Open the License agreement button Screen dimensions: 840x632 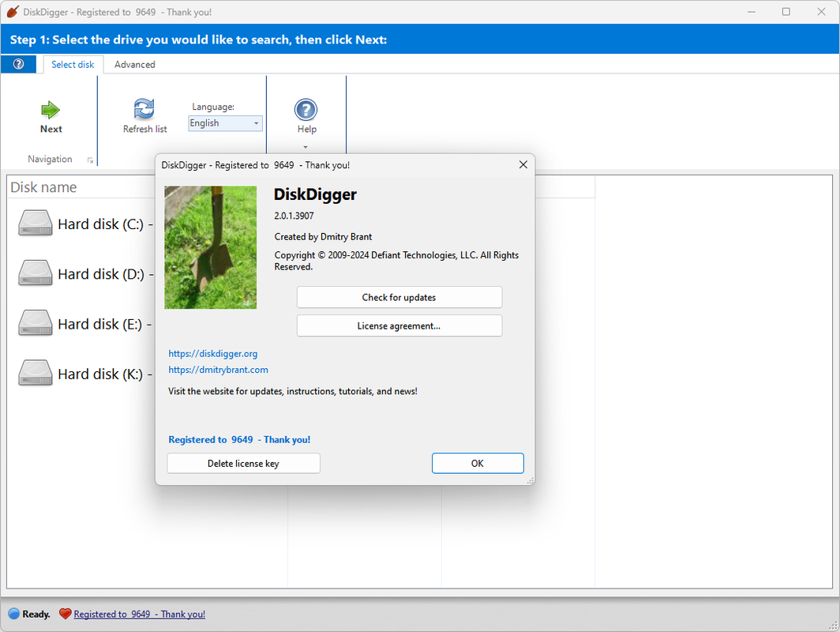[399, 326]
